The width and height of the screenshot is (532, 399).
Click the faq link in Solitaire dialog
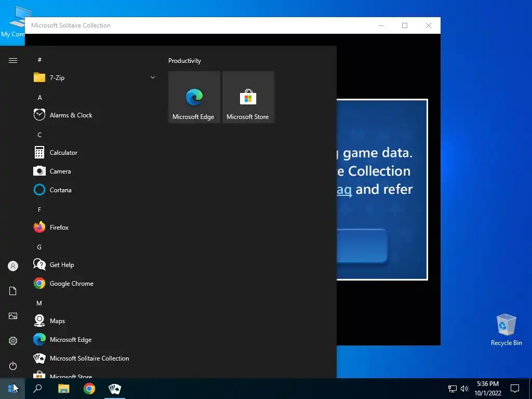344,189
